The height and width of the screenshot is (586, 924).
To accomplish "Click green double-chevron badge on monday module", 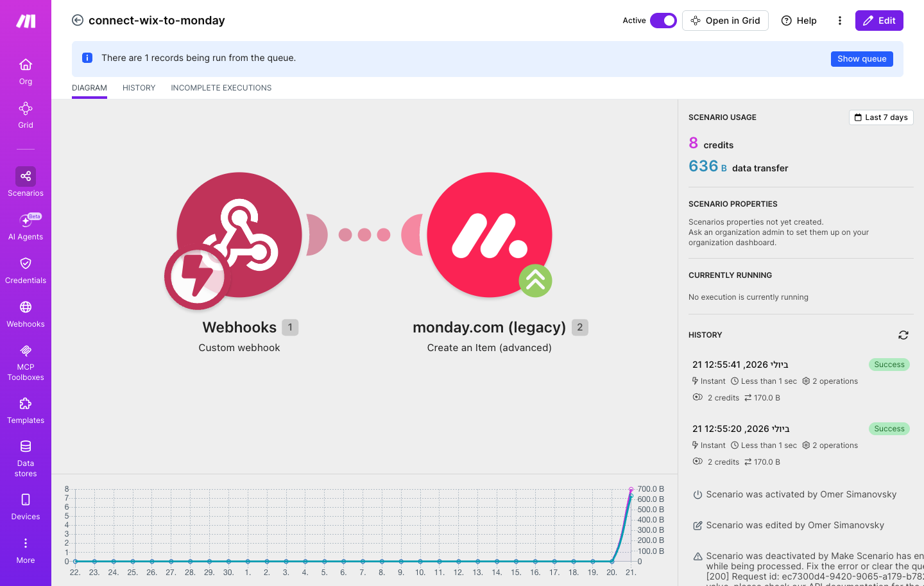I will click(535, 280).
